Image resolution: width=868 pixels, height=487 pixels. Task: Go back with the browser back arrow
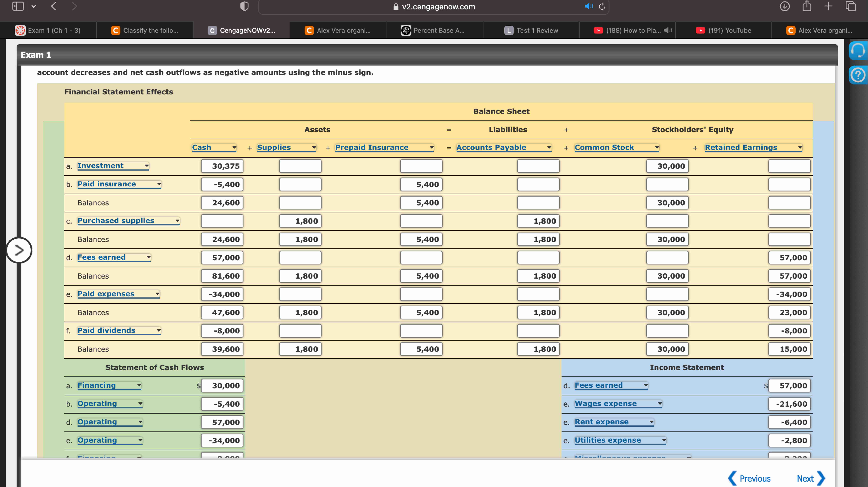click(53, 6)
